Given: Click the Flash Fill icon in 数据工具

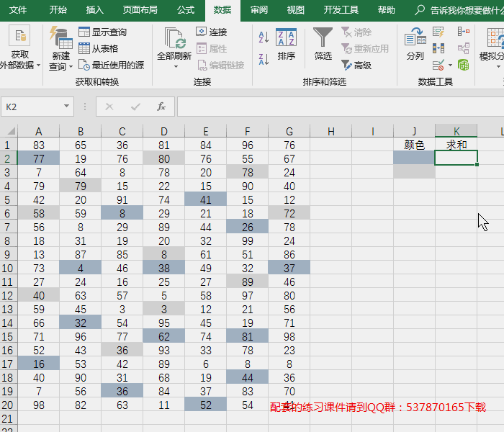Looking at the screenshot, I should coord(438,32).
